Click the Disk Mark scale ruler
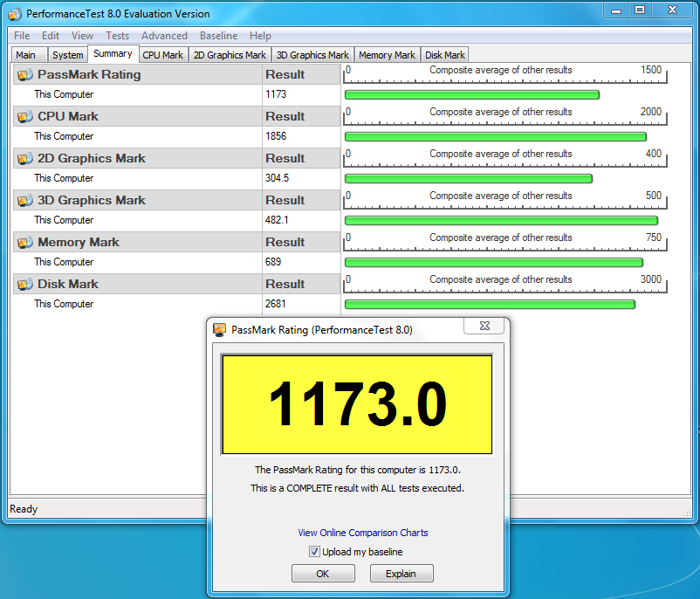Screen dimensions: 700x599 (504, 284)
